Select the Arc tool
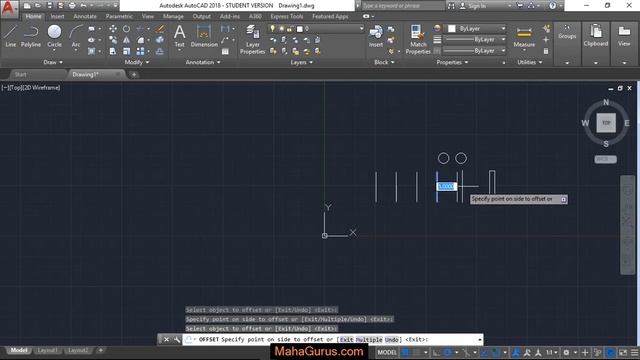 coord(76,36)
